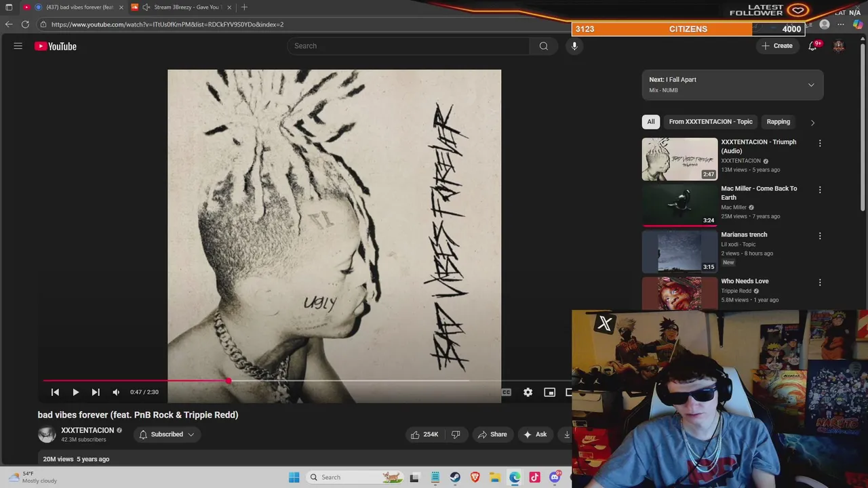Click the Mac Miller channel name

734,207
